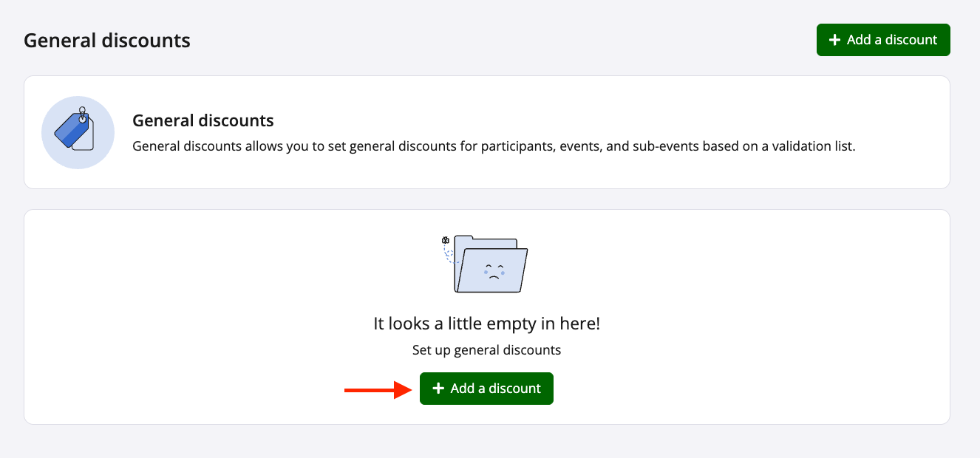Screen dimensions: 980x458
Task: Click the General discounts page heading
Action: (107, 40)
